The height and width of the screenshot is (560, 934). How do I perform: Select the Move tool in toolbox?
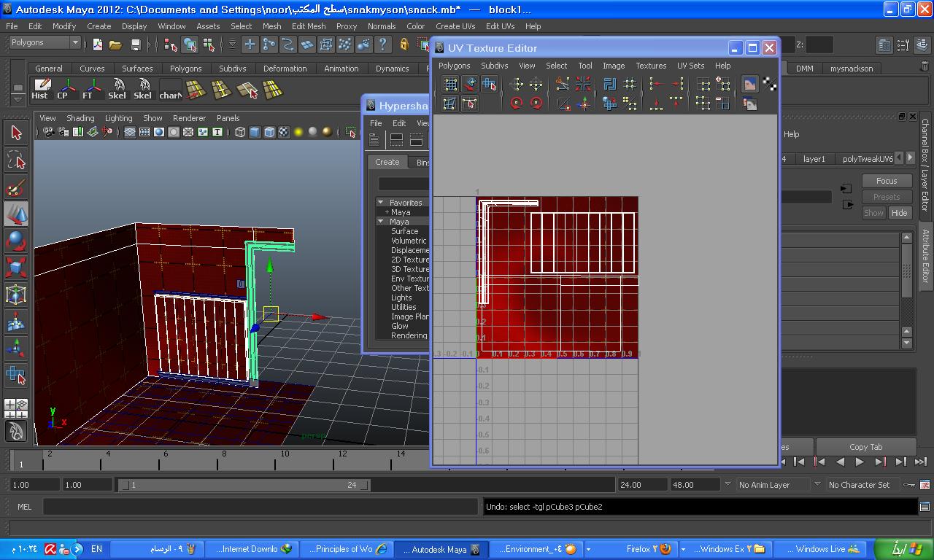coord(16,214)
